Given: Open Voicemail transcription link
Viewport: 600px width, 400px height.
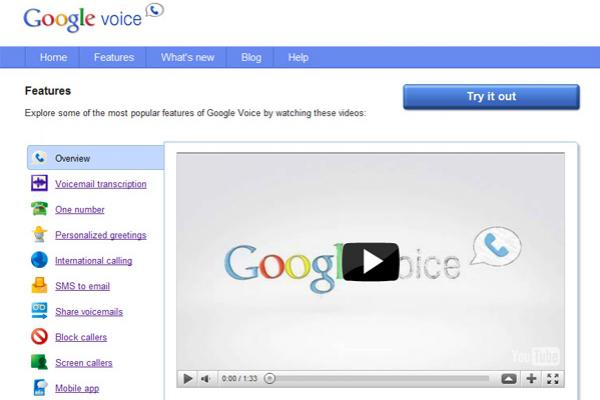Looking at the screenshot, I should coord(101,184).
